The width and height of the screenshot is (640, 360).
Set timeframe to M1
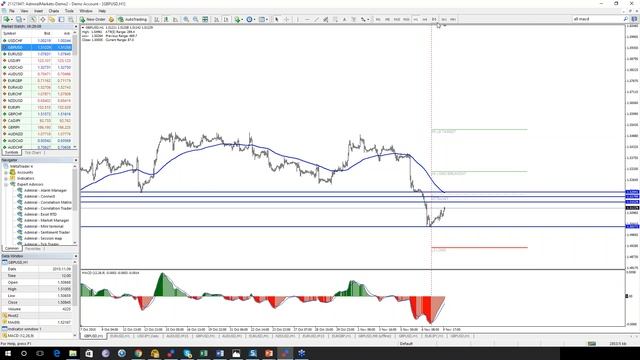(378, 19)
